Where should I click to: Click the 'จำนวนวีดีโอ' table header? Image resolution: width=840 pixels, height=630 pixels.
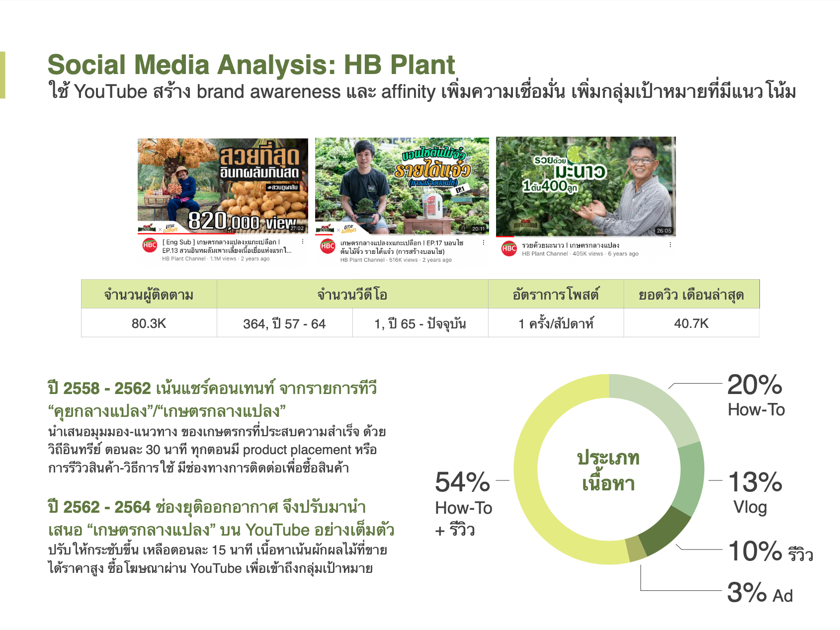(352, 294)
